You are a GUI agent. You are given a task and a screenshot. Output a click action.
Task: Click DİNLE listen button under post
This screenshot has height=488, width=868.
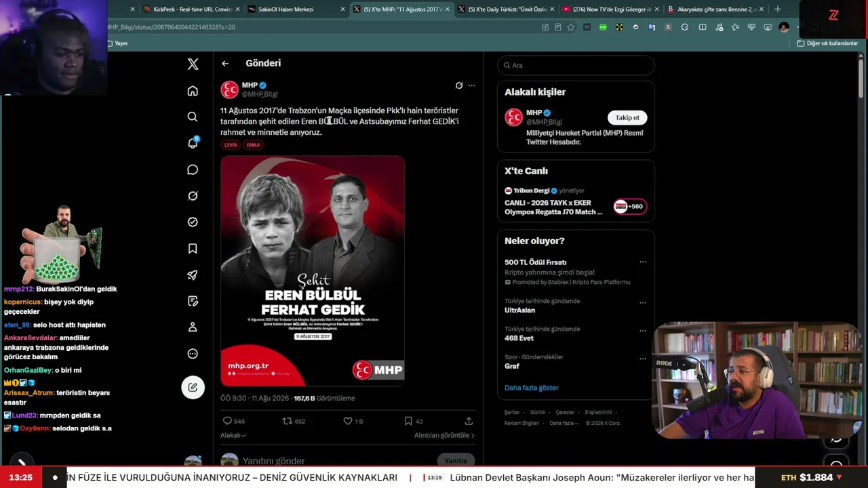[253, 145]
